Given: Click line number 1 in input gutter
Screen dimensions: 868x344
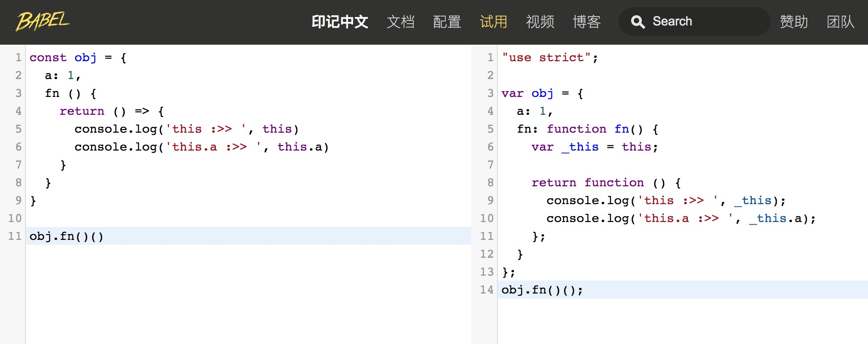Looking at the screenshot, I should tap(18, 58).
